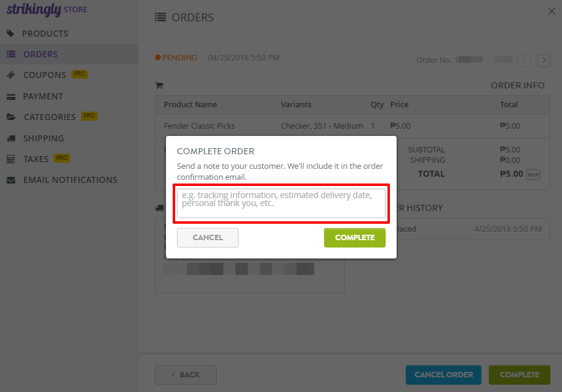Select the Orders list icon in sidebar
The height and width of the screenshot is (392, 562).
click(11, 54)
